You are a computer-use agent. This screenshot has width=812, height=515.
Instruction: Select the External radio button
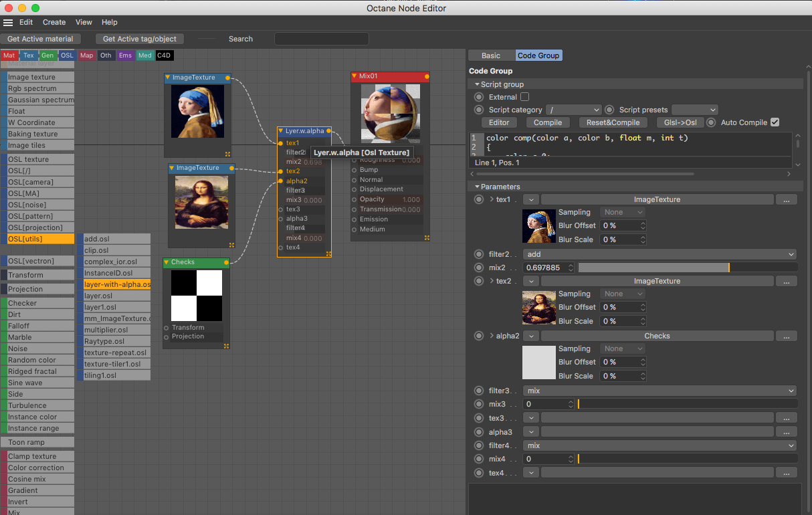click(478, 97)
